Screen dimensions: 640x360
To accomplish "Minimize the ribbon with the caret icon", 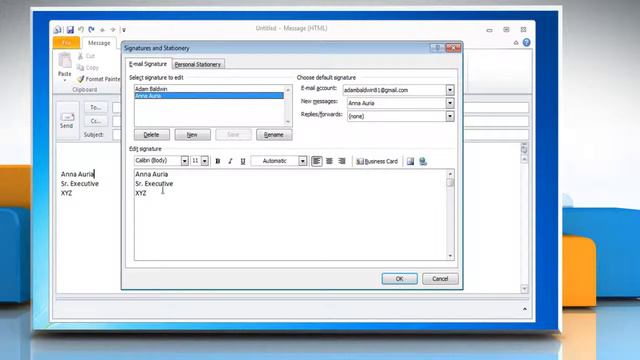I will 516,42.
